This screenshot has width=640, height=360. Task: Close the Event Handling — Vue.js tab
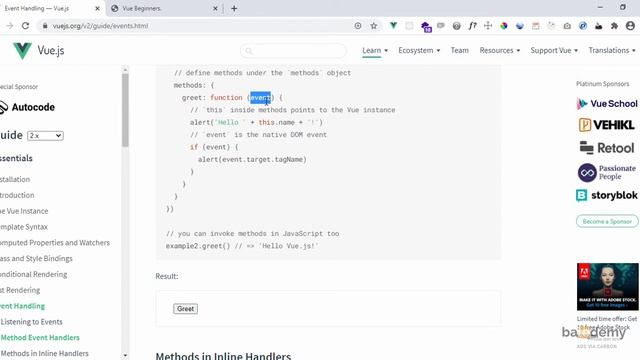click(x=97, y=8)
